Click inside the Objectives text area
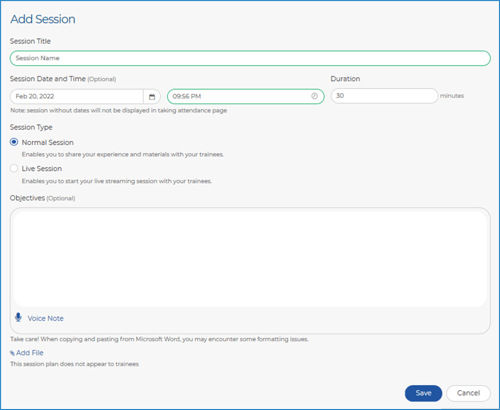500x410 pixels. [250, 259]
